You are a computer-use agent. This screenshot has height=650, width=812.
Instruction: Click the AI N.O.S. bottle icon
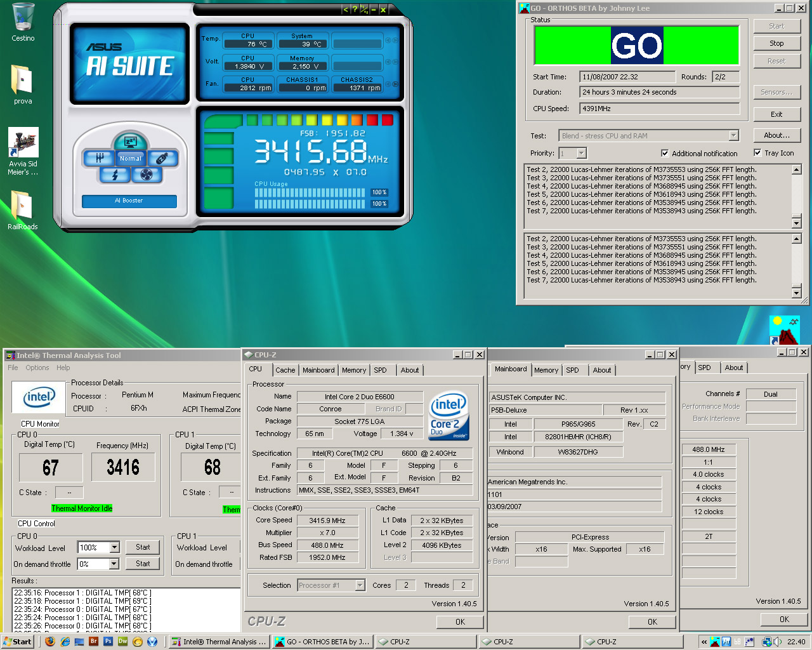click(162, 158)
